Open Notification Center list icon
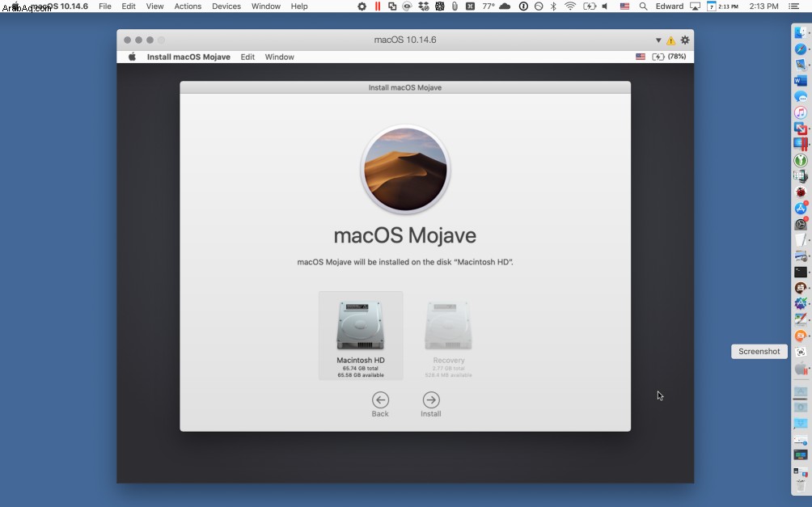This screenshot has width=812, height=507. pos(793,6)
